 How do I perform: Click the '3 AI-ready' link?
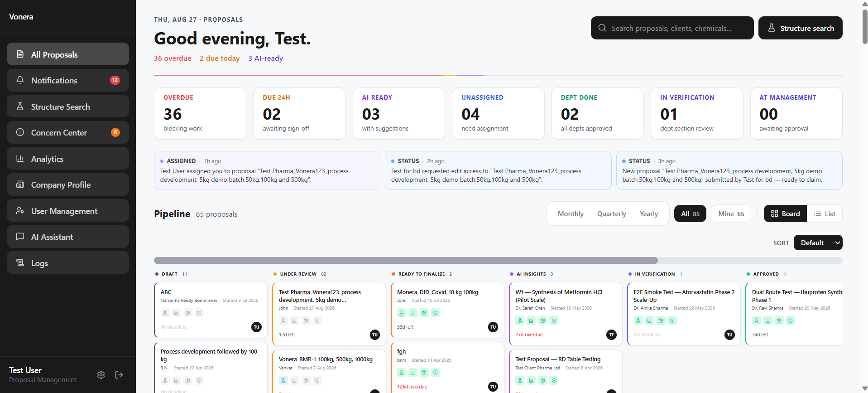point(265,58)
